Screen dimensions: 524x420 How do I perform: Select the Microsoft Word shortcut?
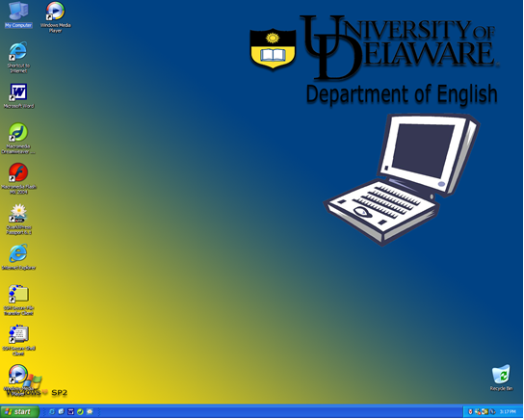(18, 96)
